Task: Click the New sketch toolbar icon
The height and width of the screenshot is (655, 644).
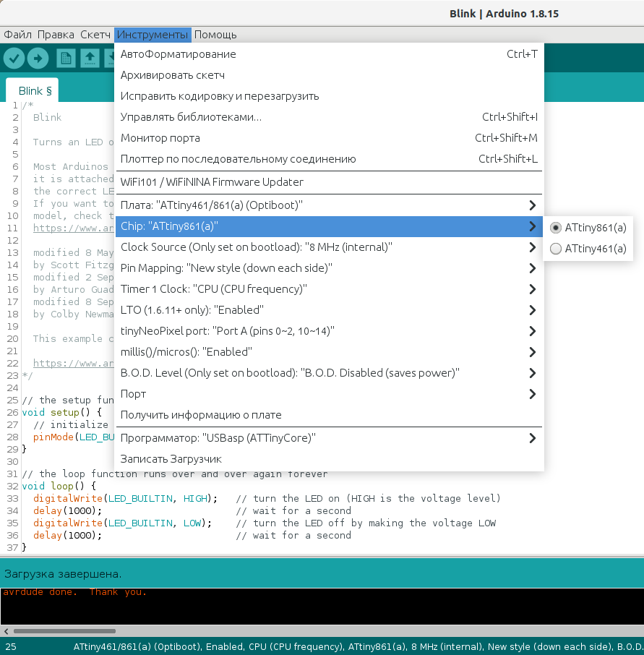Action: 66,58
